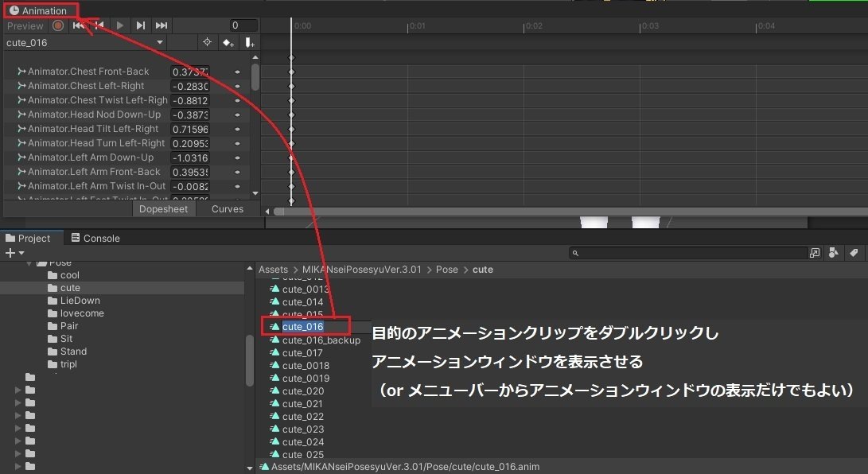
Task: Click the Head Turn Left-Right property menu dot
Action: pos(237,144)
